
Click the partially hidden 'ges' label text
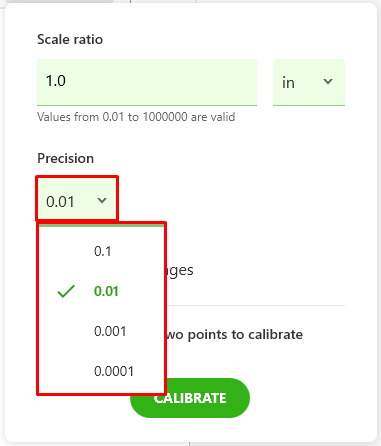pyautogui.click(x=180, y=271)
